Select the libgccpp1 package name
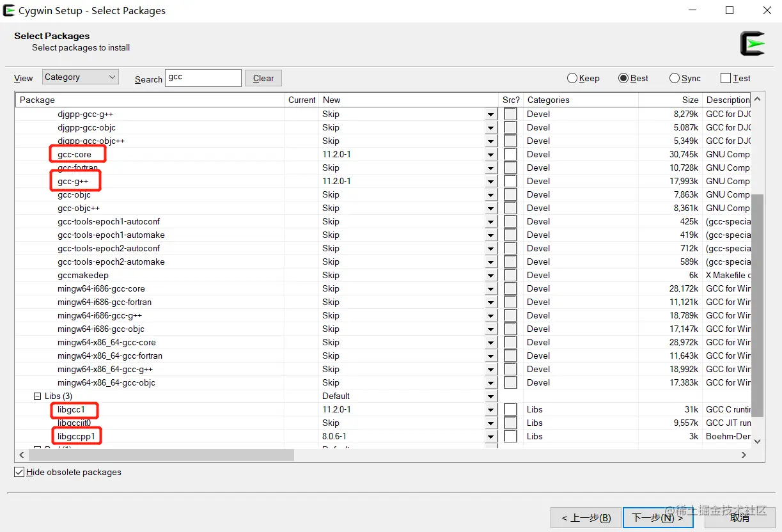Screen dimensions: 782x532 (76, 436)
